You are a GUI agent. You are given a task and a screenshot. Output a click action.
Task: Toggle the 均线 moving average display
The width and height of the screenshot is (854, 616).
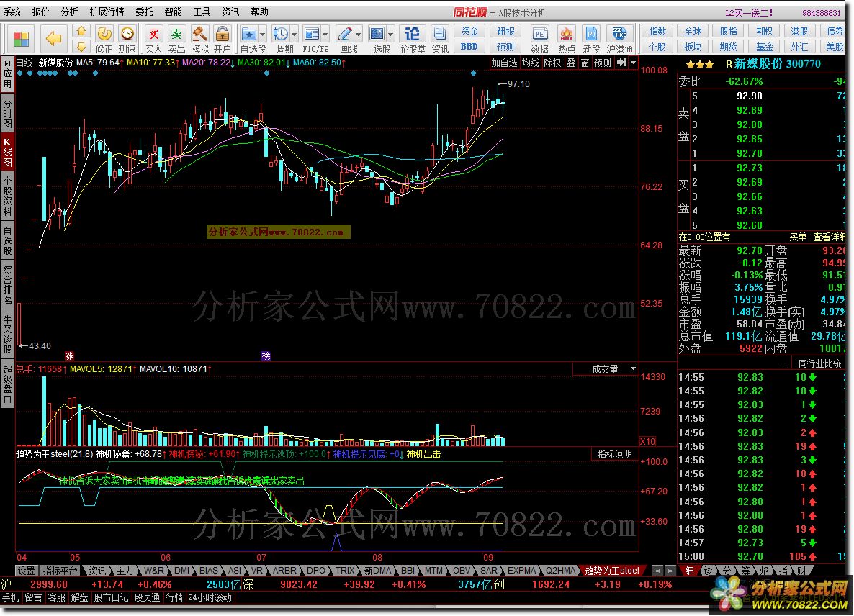coord(530,63)
